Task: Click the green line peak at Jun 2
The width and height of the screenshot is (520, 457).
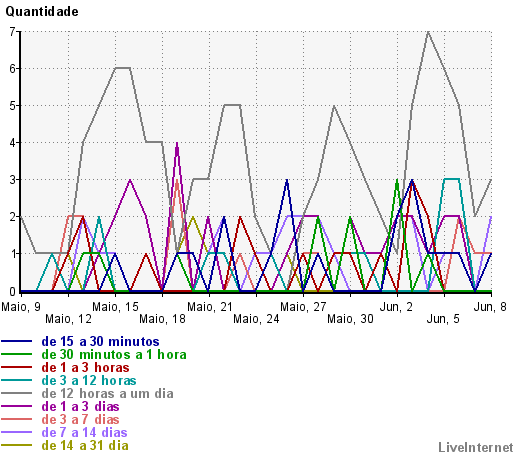Action: coord(397,180)
